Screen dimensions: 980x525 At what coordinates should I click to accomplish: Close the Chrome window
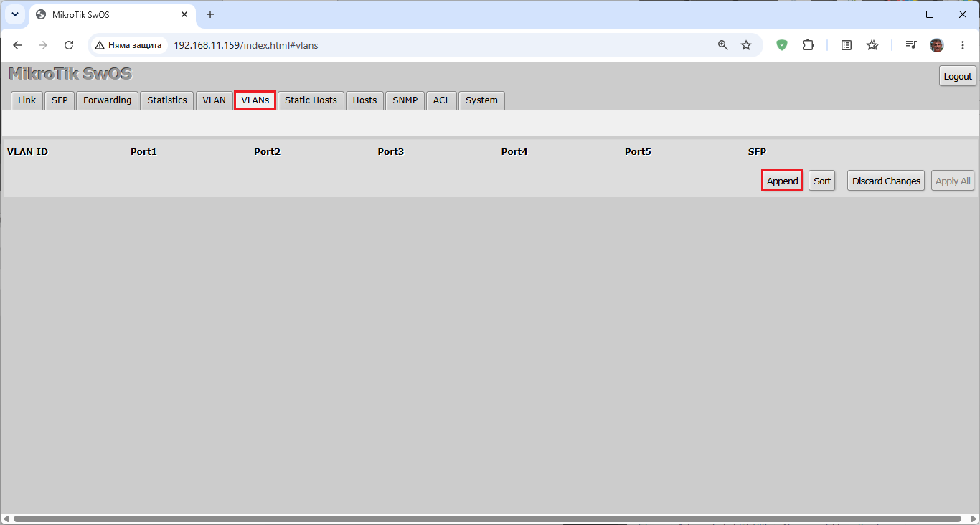(x=962, y=14)
